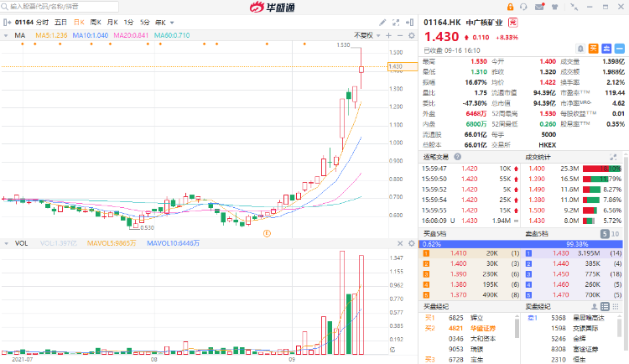
Task: Select 日K daily candlestick tab
Action: pos(79,23)
